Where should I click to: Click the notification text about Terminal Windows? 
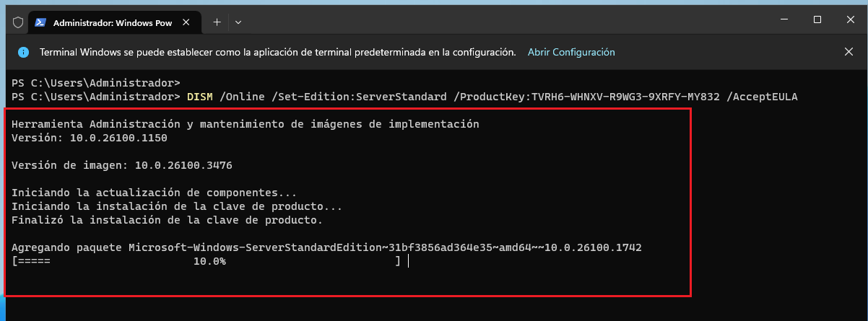click(278, 53)
